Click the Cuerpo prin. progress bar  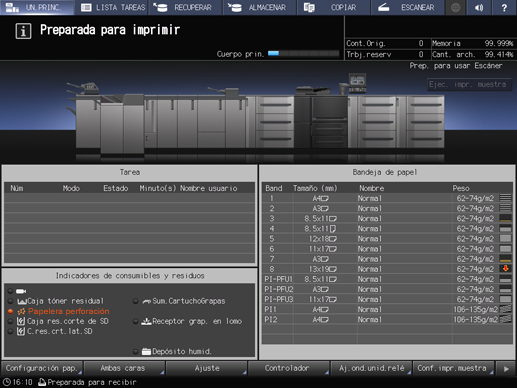(x=303, y=53)
